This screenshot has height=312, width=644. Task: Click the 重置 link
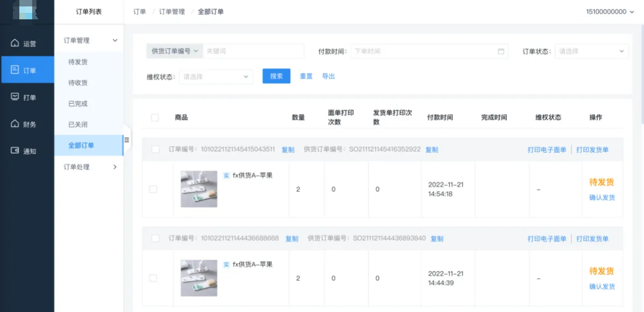click(306, 76)
